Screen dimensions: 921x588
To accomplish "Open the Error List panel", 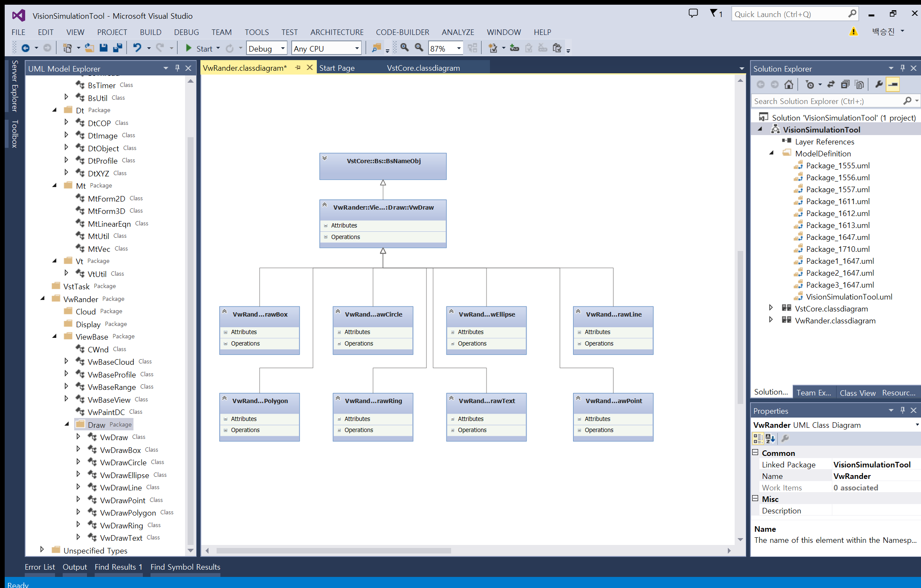I will point(40,567).
